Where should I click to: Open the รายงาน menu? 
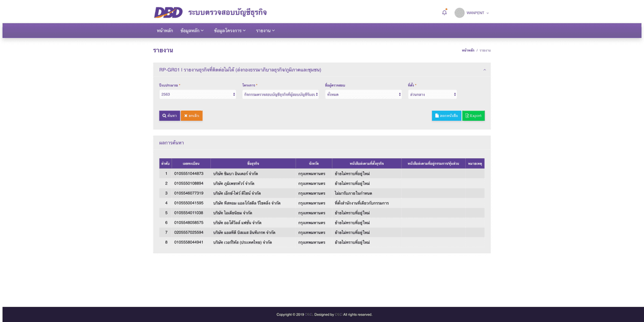pyautogui.click(x=265, y=31)
